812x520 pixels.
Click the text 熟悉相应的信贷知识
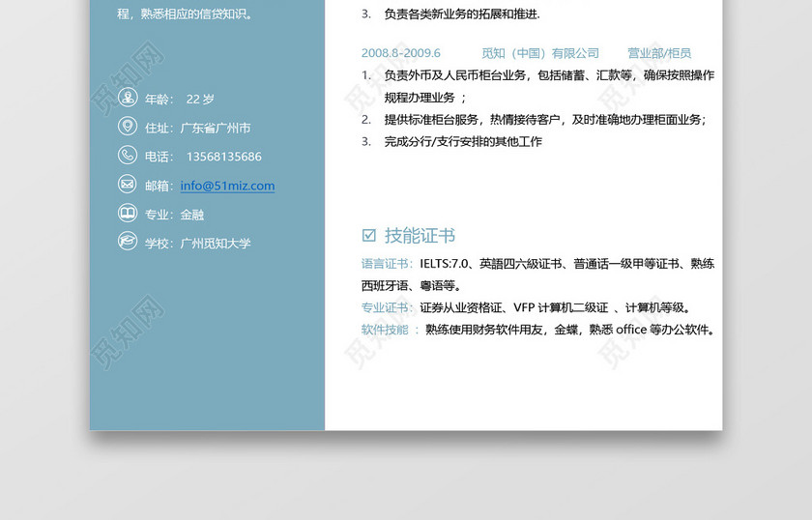193,14
